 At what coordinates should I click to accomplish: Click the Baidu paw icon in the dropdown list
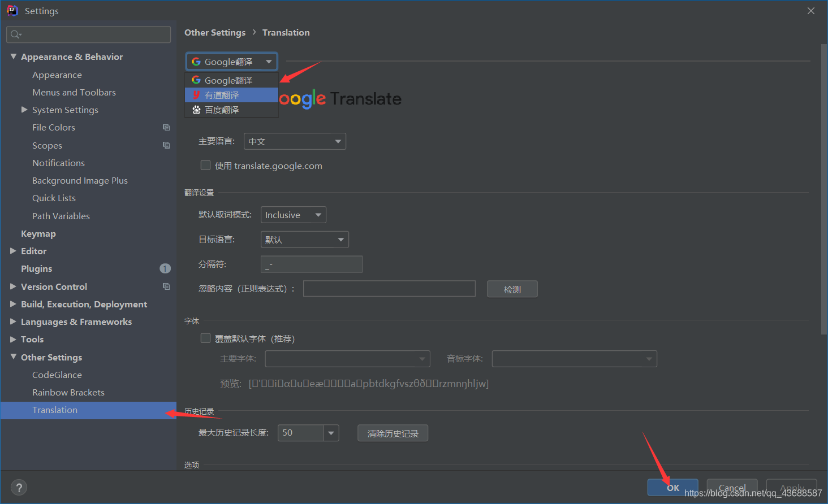[x=196, y=110]
